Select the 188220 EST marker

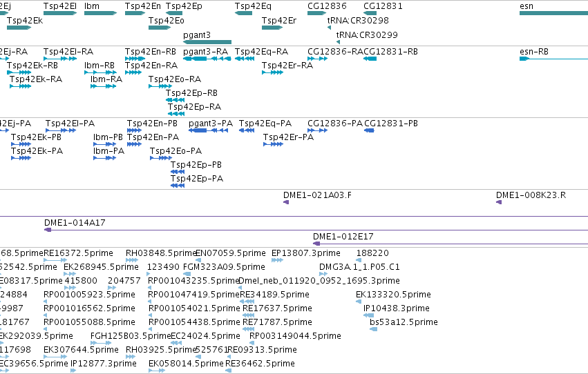(x=359, y=260)
